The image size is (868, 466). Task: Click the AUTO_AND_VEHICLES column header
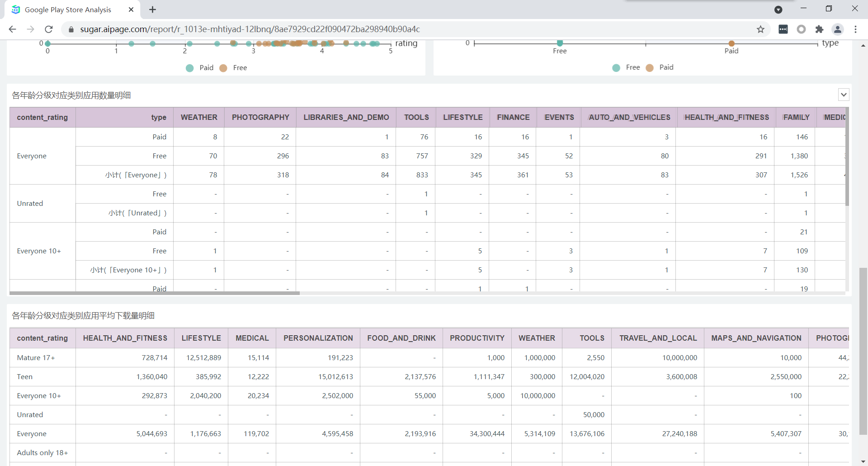point(629,117)
